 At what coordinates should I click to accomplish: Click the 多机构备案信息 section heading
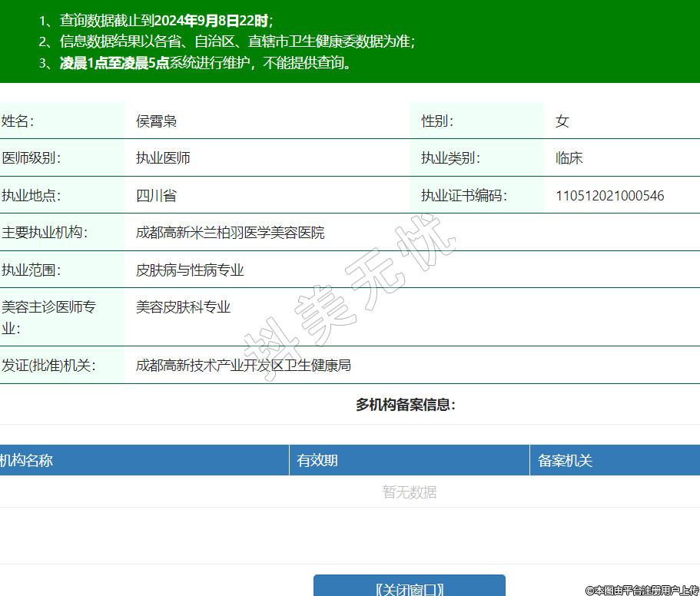[x=405, y=405]
